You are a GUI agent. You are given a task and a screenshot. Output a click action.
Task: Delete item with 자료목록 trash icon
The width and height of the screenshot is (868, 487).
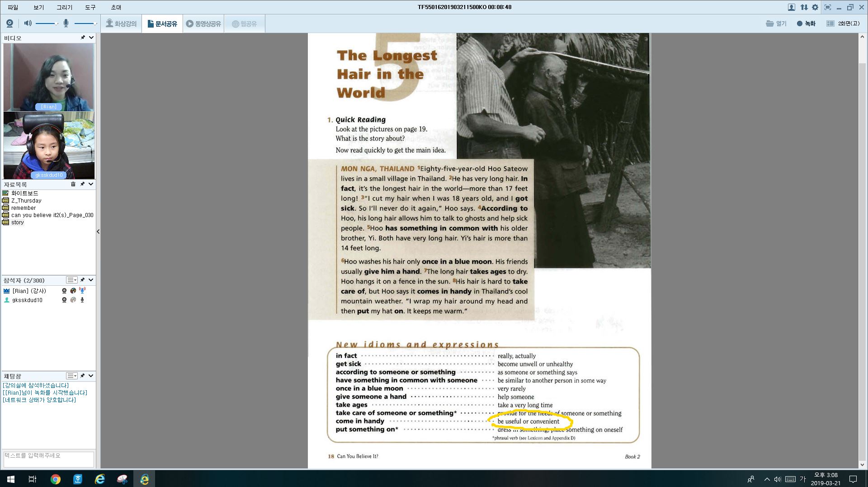coord(73,184)
